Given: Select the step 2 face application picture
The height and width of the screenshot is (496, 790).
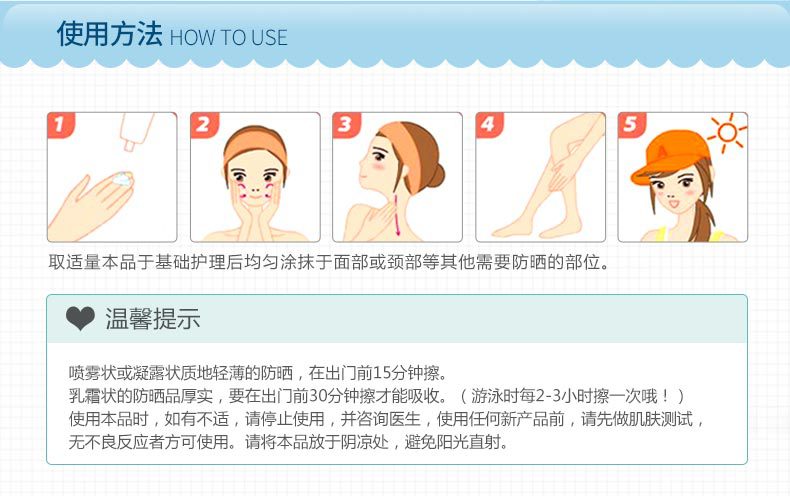Looking at the screenshot, I should tap(255, 177).
